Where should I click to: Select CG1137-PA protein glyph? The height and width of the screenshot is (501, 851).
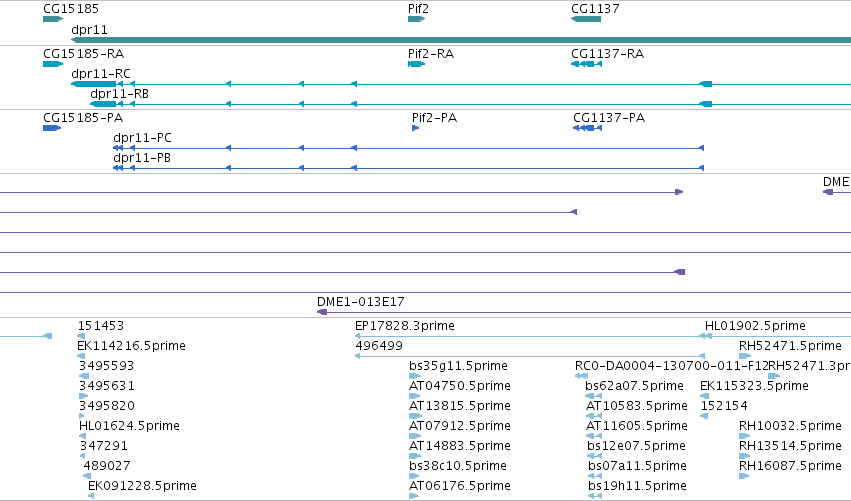coord(587,128)
